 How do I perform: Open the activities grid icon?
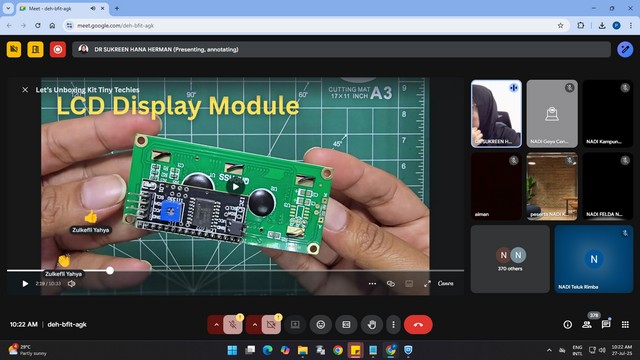pyautogui.click(x=625, y=324)
